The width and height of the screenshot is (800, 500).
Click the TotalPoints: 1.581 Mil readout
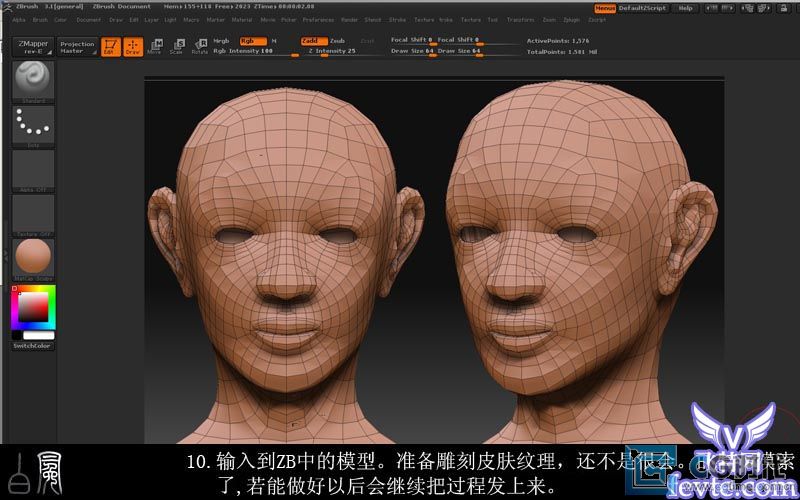coord(562,52)
